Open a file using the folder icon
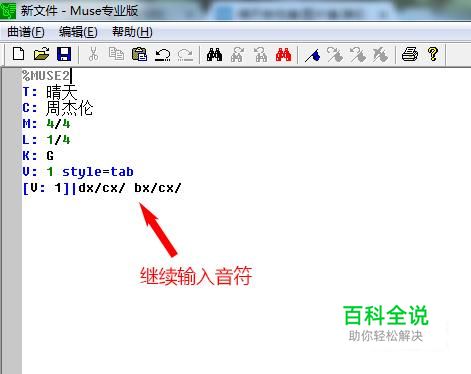The image size is (471, 374). [41, 54]
